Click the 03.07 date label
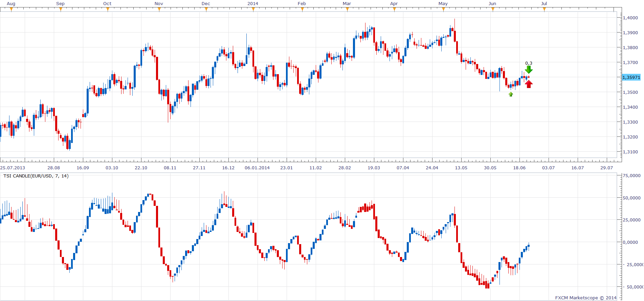The image size is (644, 301). pyautogui.click(x=548, y=168)
